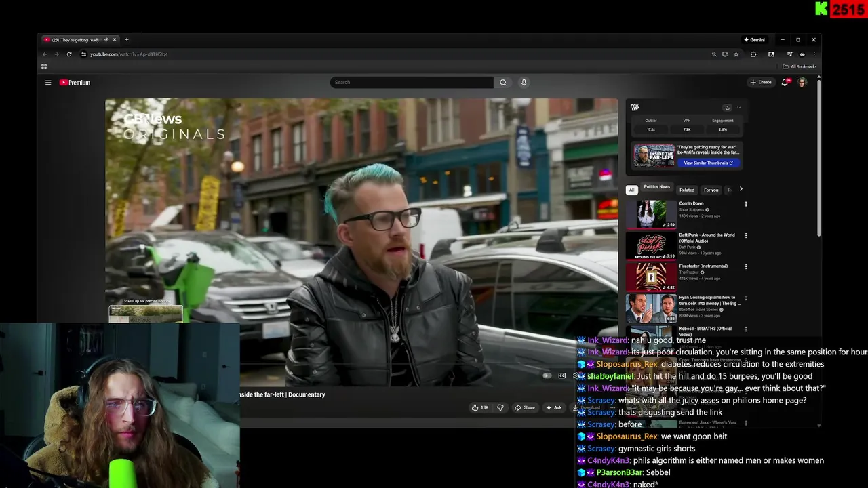Open options for Firestarter video
Screen dimensions: 868x488
[x=746, y=267]
